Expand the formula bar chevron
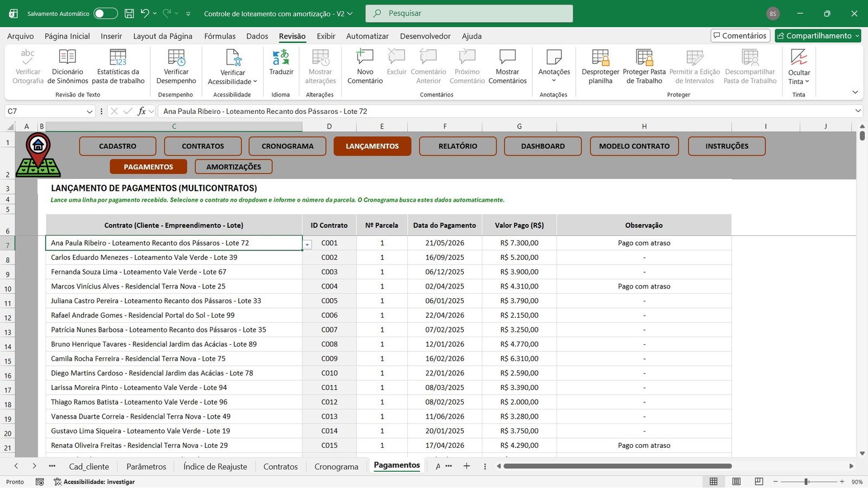 [x=858, y=111]
